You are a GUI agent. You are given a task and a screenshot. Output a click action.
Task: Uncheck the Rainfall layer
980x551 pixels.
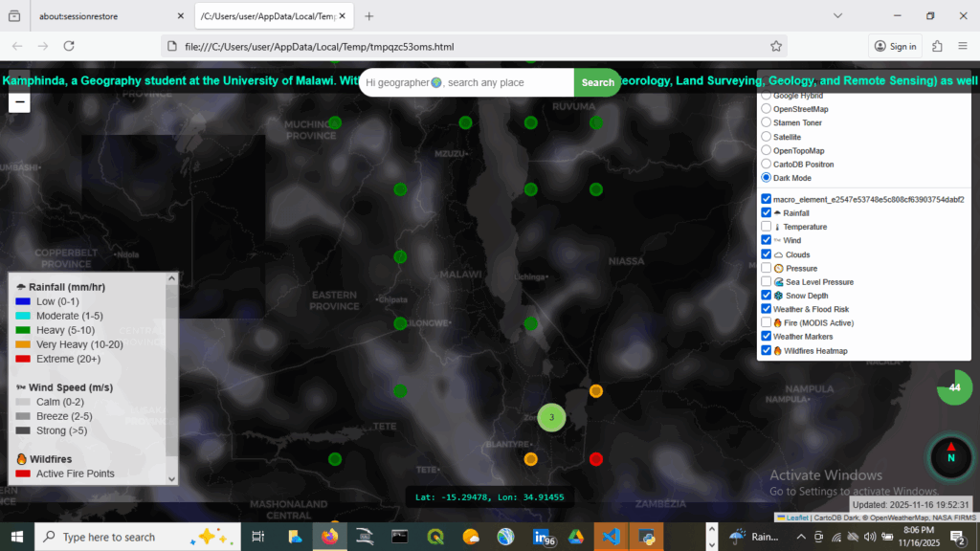(x=766, y=212)
